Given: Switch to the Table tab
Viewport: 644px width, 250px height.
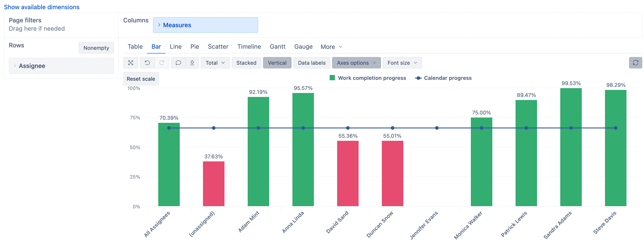Looking at the screenshot, I should tap(135, 46).
